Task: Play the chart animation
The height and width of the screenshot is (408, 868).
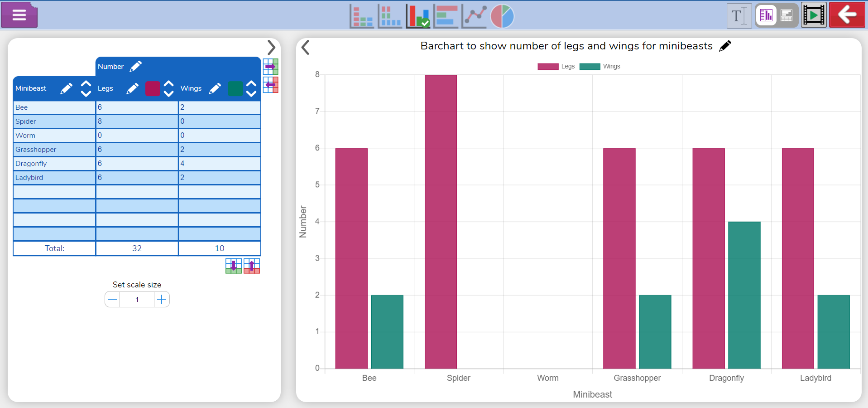Action: (813, 14)
